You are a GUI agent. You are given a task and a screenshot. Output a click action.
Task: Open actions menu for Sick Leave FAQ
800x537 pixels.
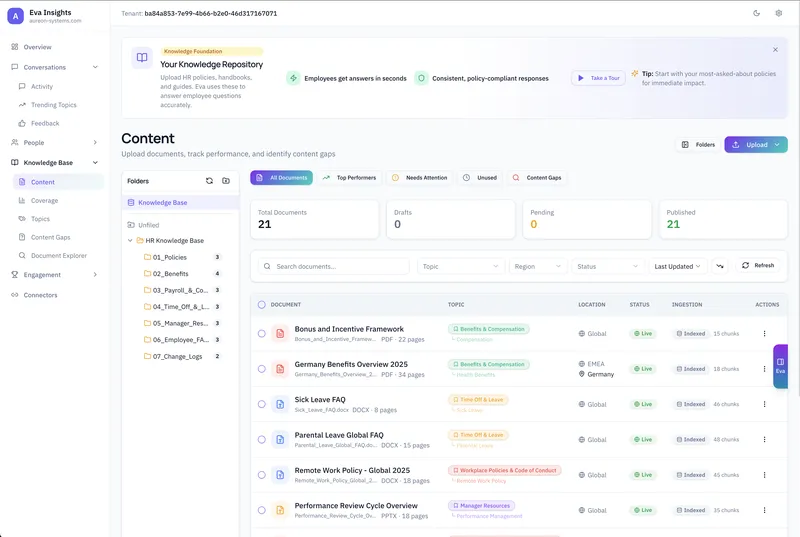point(764,404)
